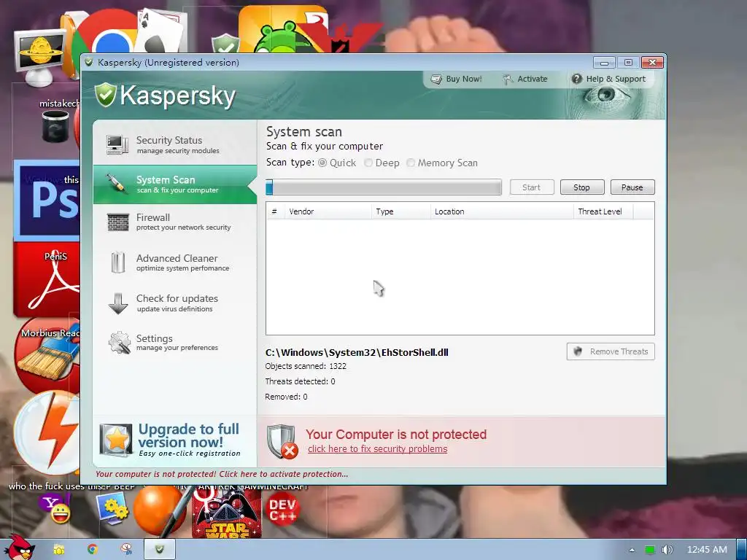747x560 pixels.
Task: Sort by Threat Level column header
Action: click(603, 211)
